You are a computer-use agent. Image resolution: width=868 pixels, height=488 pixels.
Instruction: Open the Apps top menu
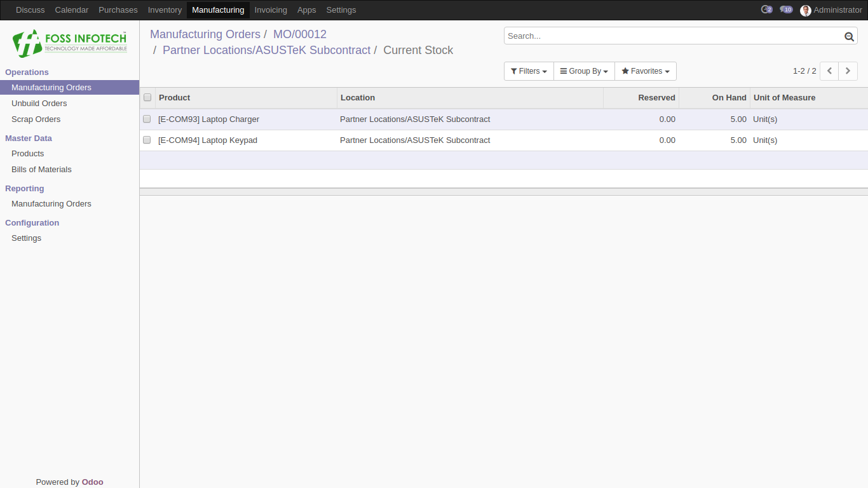pos(306,10)
